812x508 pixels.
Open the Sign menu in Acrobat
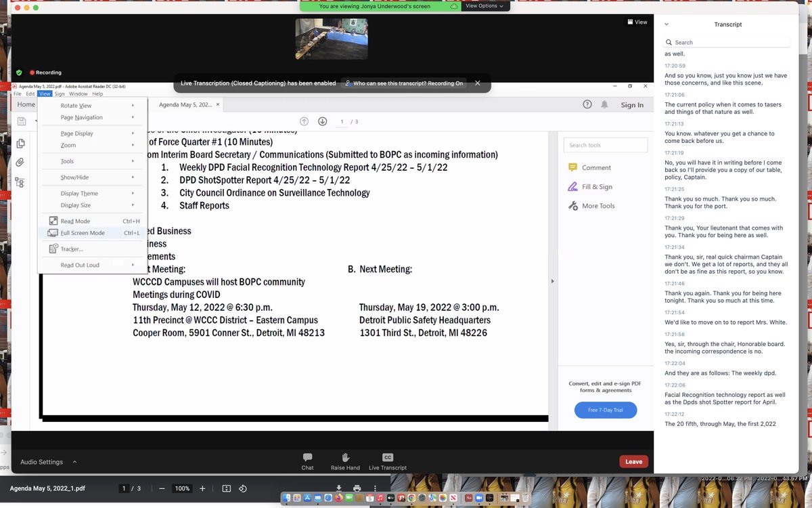pyautogui.click(x=60, y=93)
